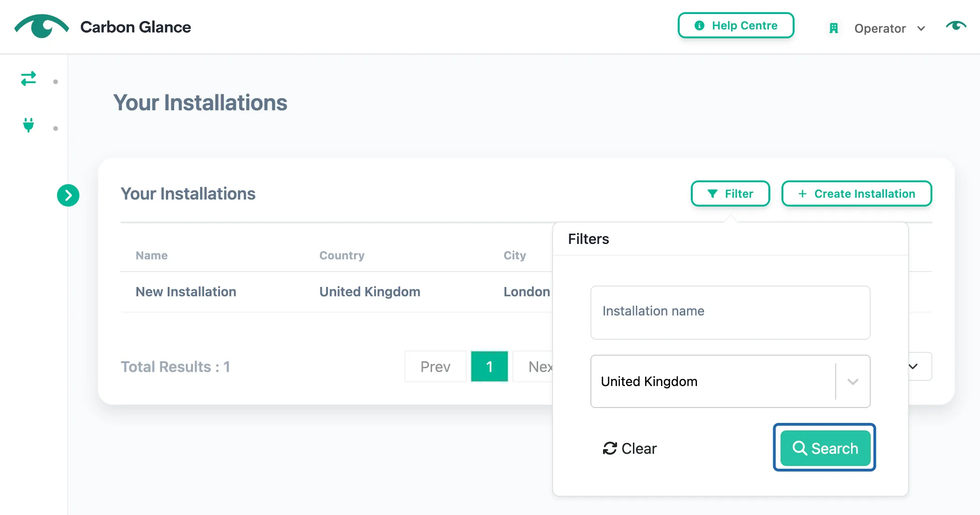This screenshot has width=980, height=515.
Task: Go to the Next page
Action: pos(533,367)
